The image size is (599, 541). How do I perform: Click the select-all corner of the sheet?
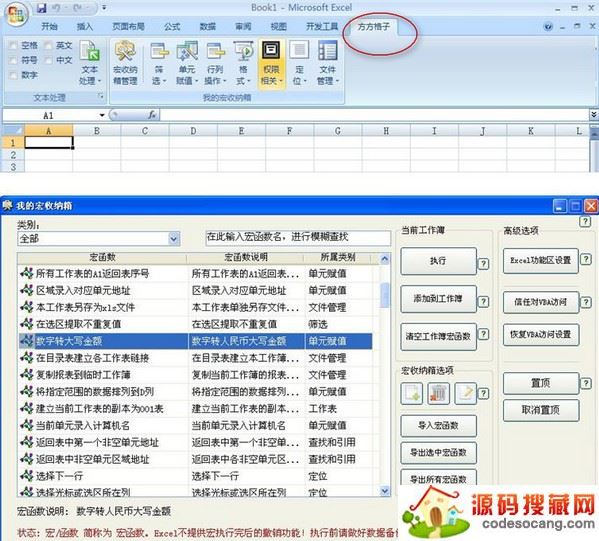tap(13, 131)
